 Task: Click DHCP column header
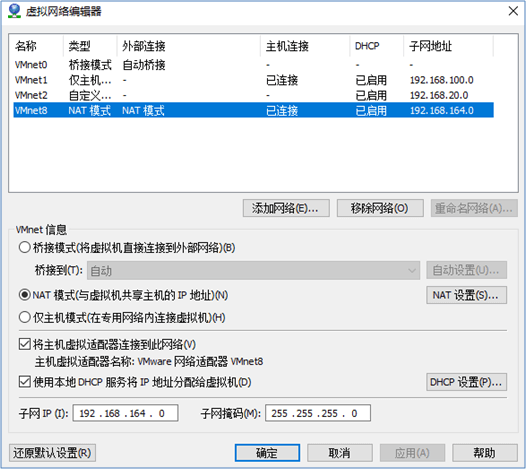click(x=377, y=46)
